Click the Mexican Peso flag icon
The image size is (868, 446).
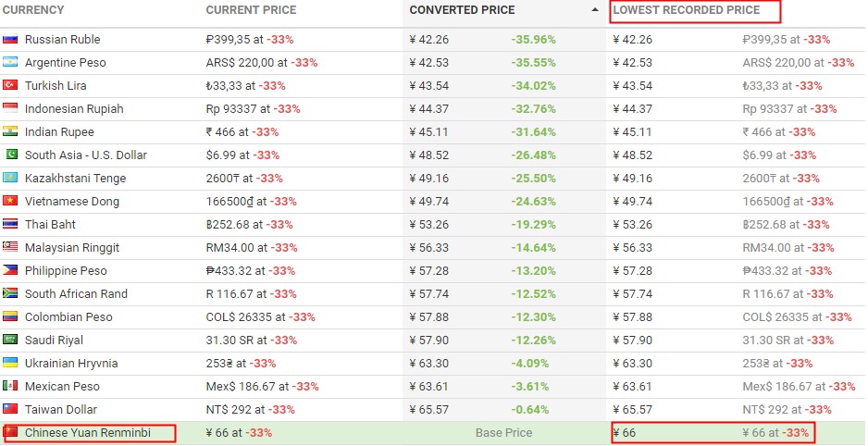(10, 387)
